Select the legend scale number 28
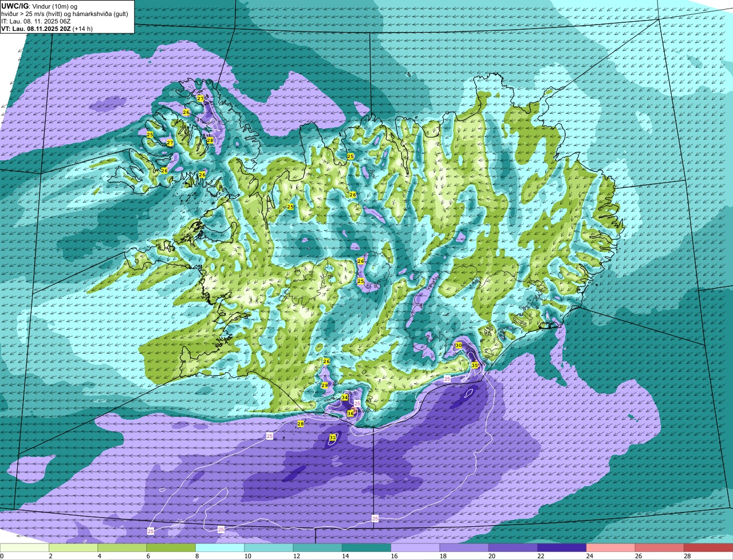Image resolution: width=733 pixels, height=560 pixels. point(687,556)
